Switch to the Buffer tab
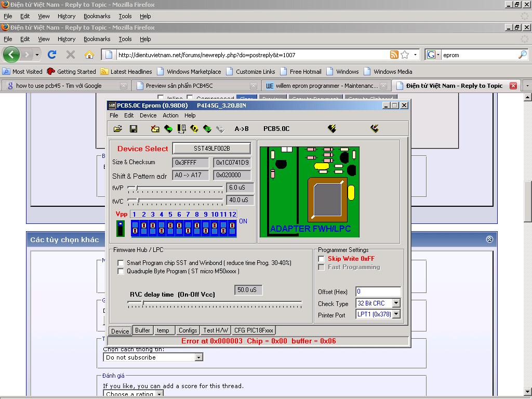 (x=142, y=330)
